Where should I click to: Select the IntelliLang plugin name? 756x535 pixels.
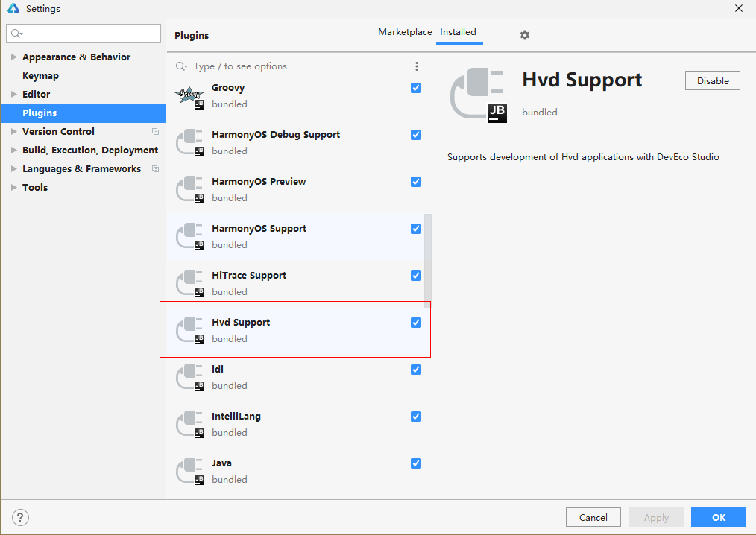236,417
